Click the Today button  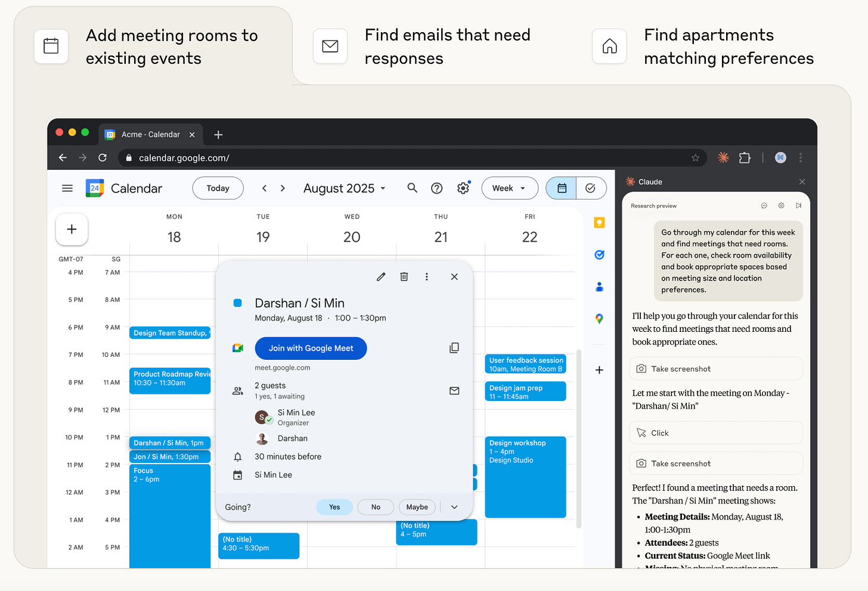pos(218,188)
